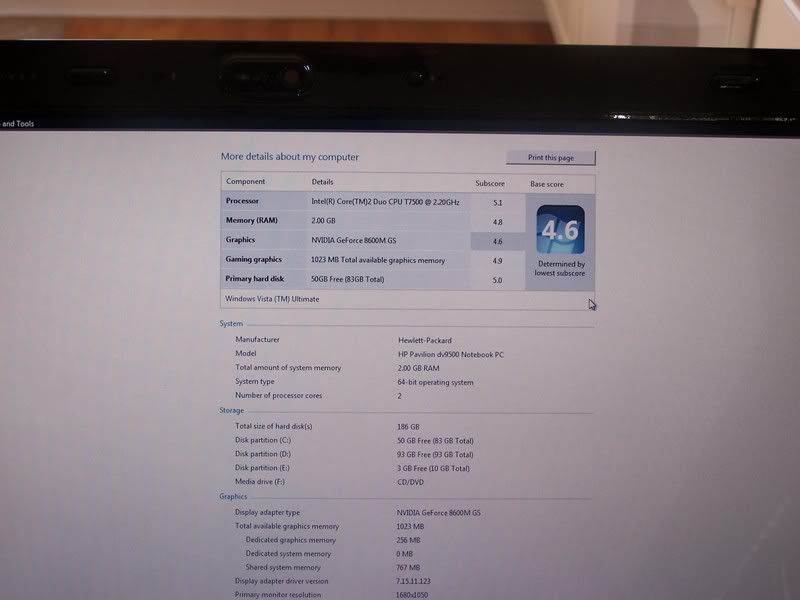
Task: Click the 64-bit operating system value
Action: (435, 382)
